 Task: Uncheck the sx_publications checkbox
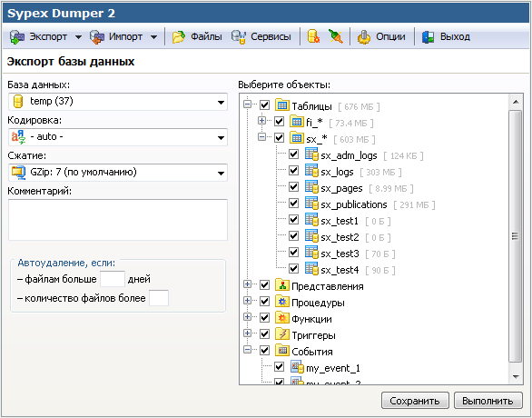point(294,203)
